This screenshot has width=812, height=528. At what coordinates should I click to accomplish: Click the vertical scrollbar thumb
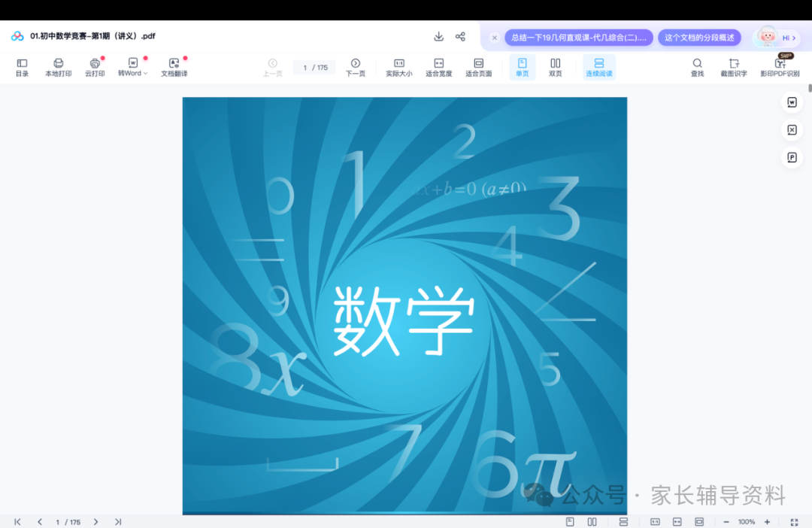810,88
